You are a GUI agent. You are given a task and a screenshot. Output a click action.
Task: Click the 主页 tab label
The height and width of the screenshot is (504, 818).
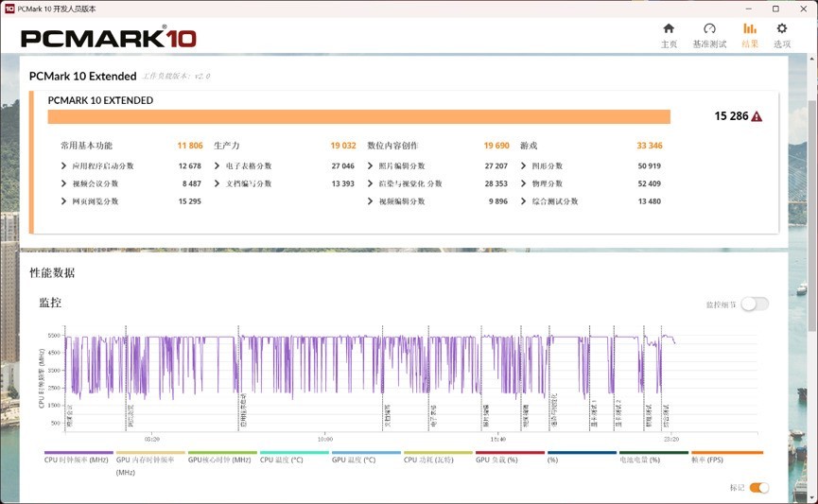[x=669, y=44]
